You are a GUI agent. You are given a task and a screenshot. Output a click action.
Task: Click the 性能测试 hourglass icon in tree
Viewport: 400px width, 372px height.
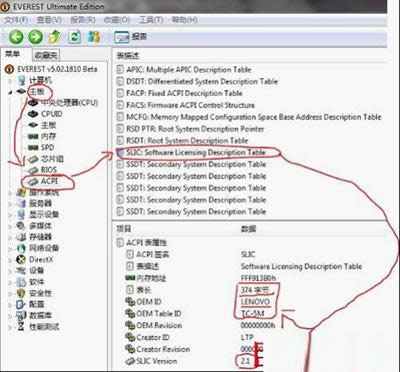(x=21, y=326)
